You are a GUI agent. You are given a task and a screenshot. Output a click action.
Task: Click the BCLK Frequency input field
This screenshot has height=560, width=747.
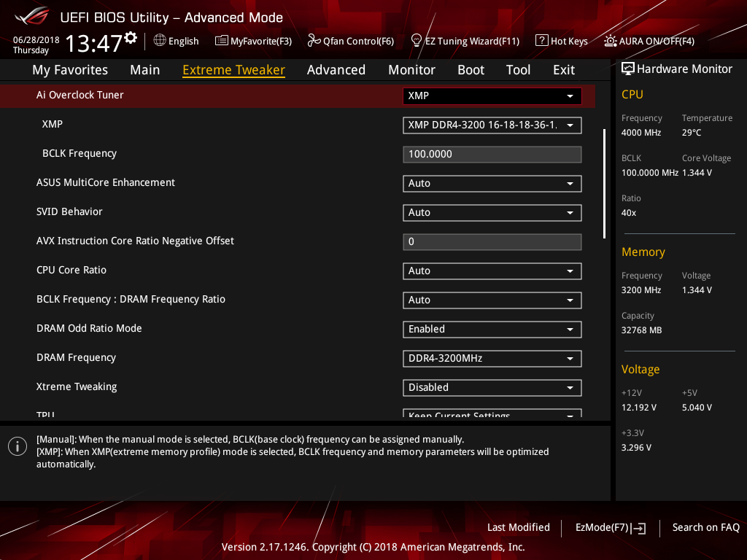pyautogui.click(x=492, y=155)
